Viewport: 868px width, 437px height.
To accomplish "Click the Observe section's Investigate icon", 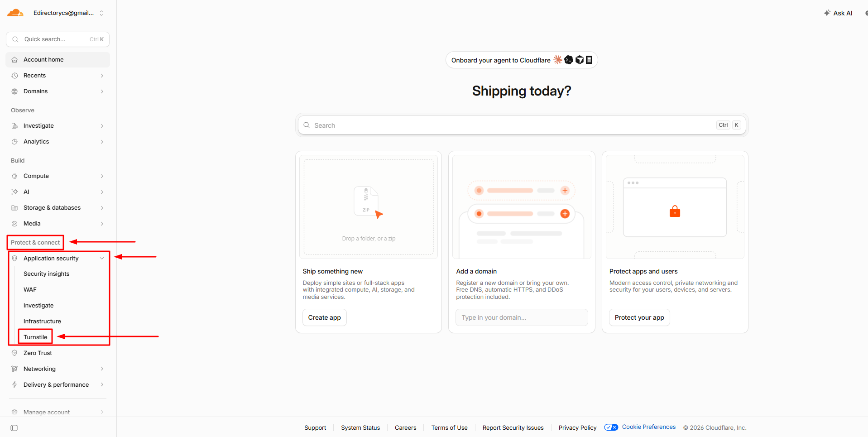I will coord(14,126).
